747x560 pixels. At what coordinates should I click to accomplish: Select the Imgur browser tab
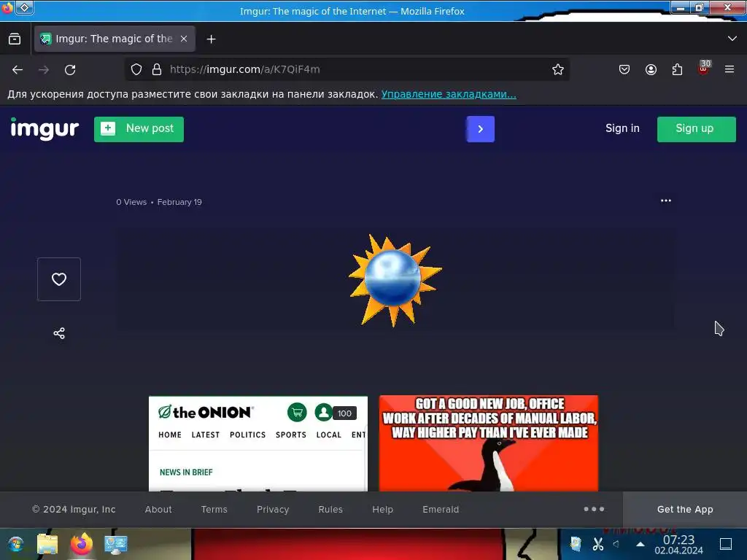115,39
